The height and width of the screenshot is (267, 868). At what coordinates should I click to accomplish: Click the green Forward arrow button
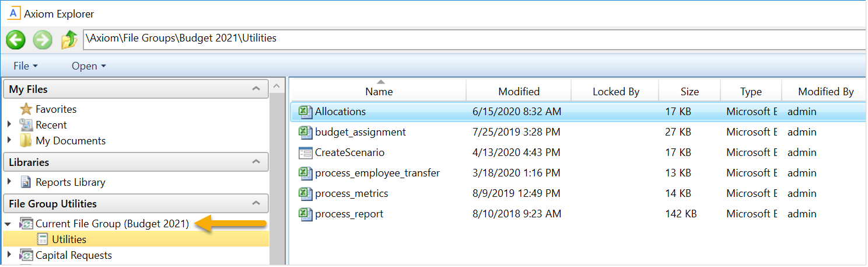pos(43,40)
